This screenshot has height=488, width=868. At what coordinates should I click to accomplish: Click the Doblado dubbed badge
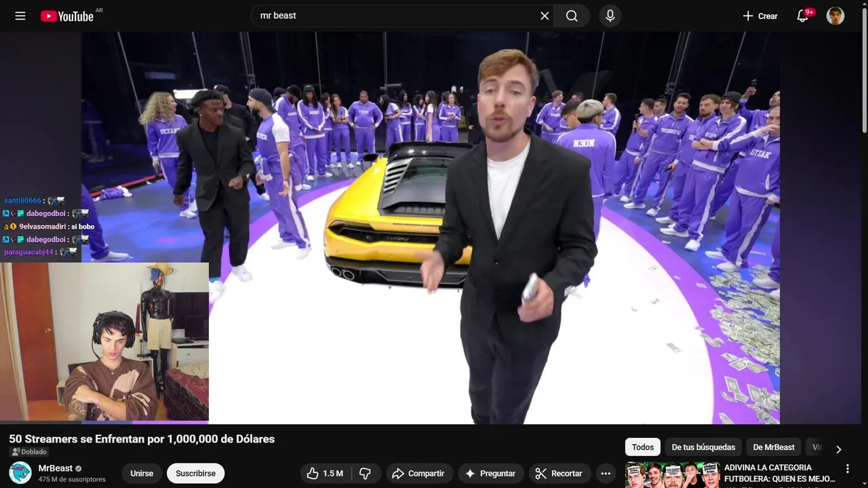coord(29,451)
